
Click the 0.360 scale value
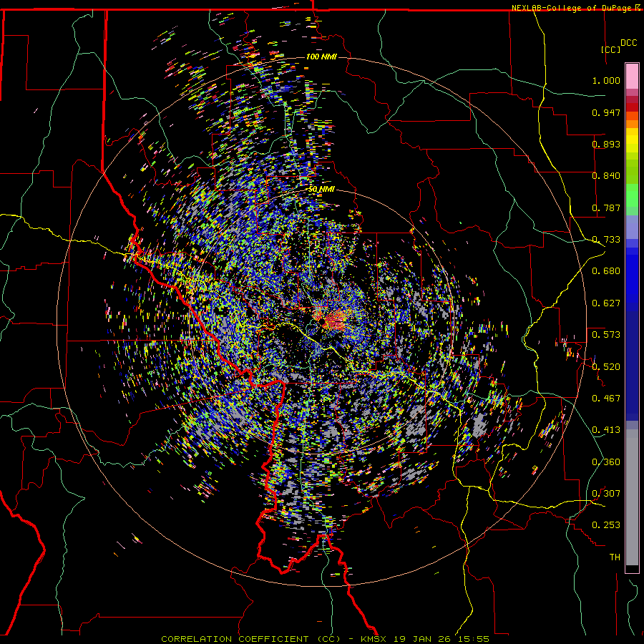606,462
